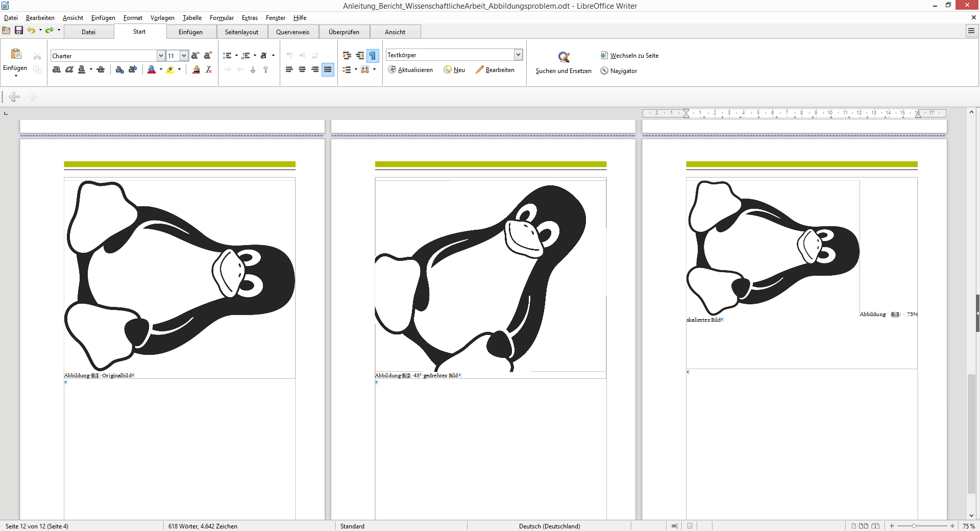Click the Einfügen paste clipboard icon
Image resolution: width=980 pixels, height=531 pixels.
coord(16,54)
